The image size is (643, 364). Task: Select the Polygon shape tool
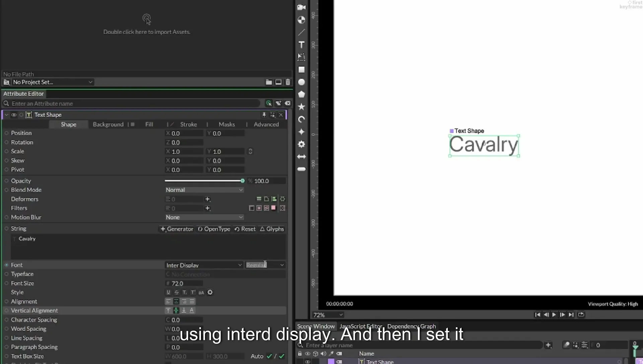[301, 94]
